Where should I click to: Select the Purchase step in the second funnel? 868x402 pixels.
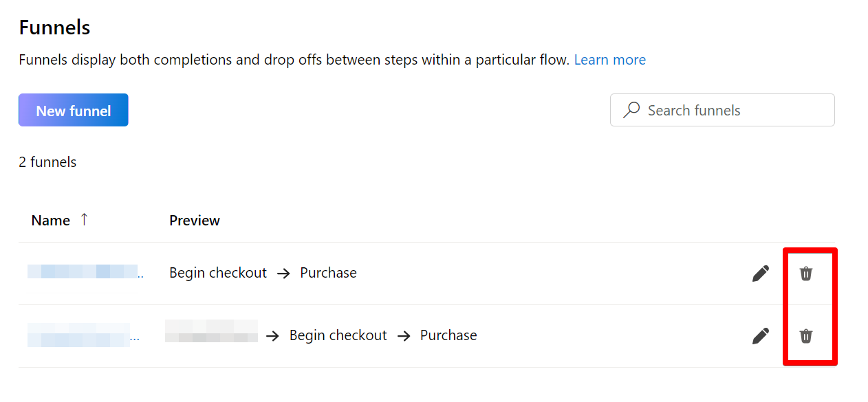[448, 335]
